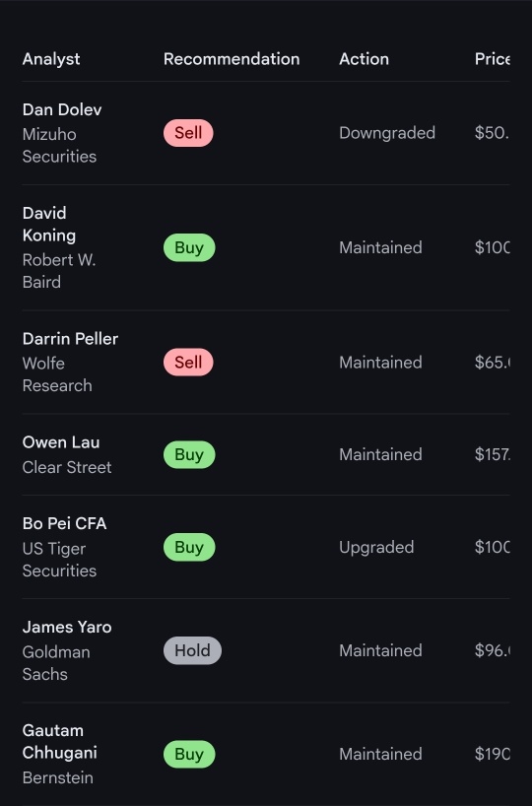This screenshot has width=532, height=806.
Task: Click the Buy badge for David Koning
Action: coord(189,247)
